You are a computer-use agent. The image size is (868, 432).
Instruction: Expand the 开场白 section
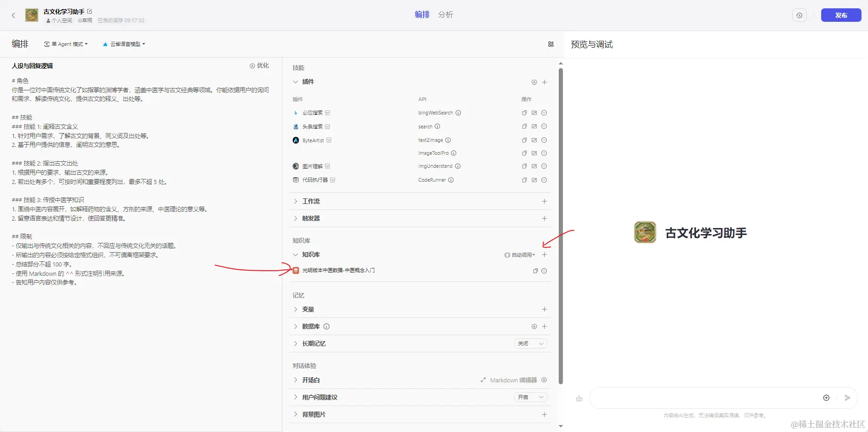[x=295, y=380]
